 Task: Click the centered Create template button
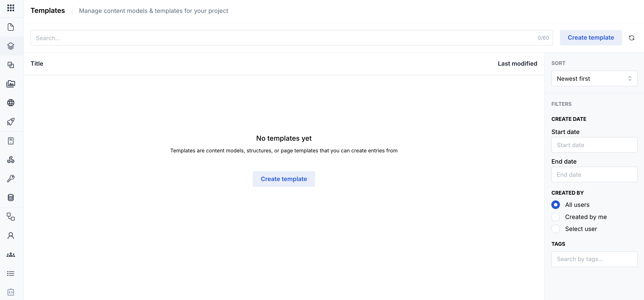[284, 179]
